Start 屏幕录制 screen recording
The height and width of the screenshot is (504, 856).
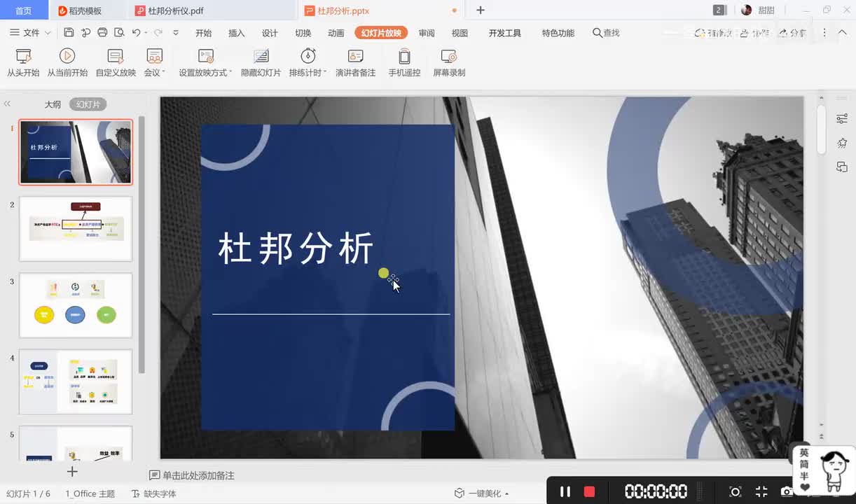point(449,62)
